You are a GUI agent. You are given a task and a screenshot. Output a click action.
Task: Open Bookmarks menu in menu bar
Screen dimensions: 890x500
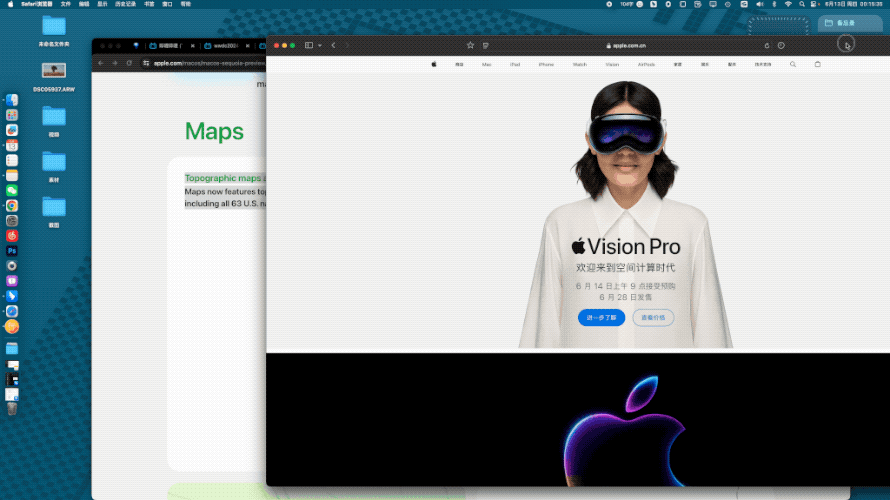(149, 4)
